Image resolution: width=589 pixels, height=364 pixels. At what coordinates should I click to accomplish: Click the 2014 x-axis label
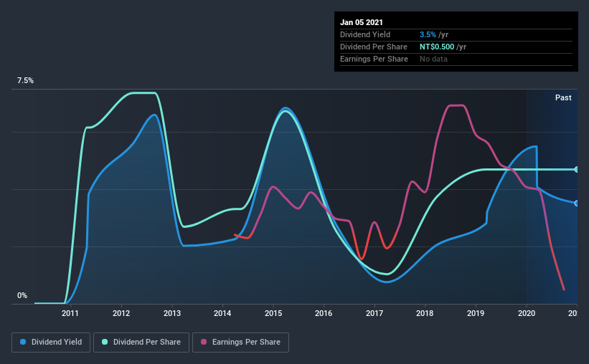click(x=222, y=313)
